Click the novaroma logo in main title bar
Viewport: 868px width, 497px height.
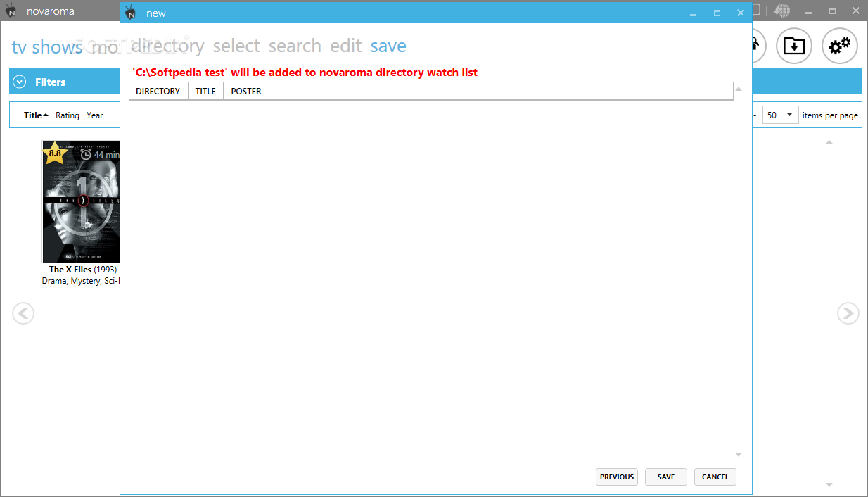(11, 11)
